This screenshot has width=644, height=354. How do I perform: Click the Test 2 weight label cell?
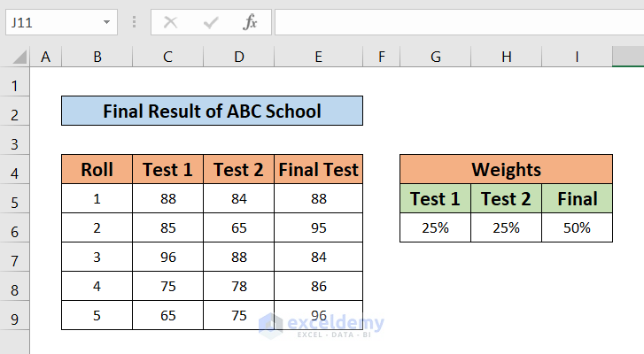(506, 199)
